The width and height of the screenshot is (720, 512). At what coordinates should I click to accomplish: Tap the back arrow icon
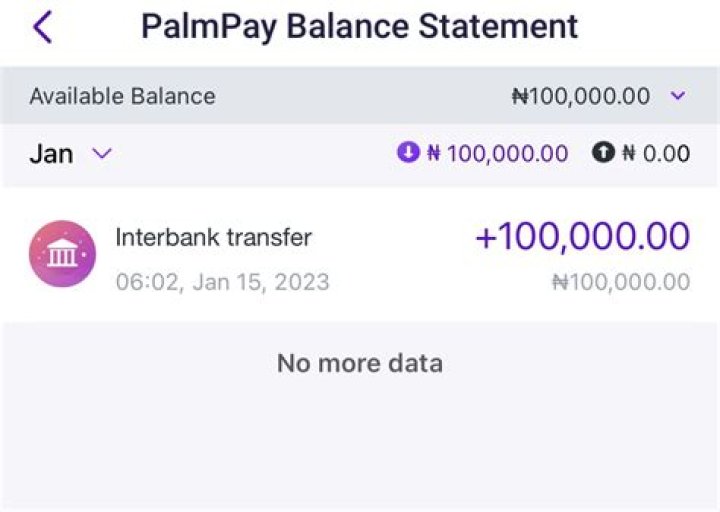click(x=42, y=27)
